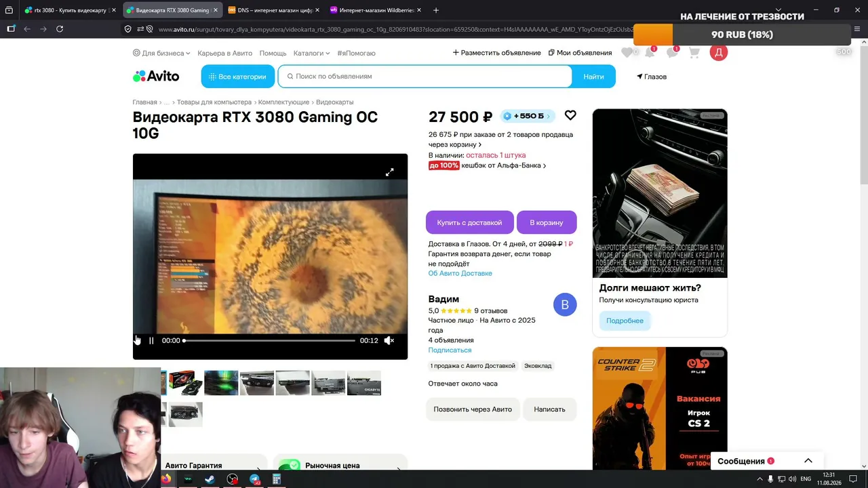Open seller's '9 отзывов' reviews
Viewport: 868px width, 488px height.
click(491, 311)
